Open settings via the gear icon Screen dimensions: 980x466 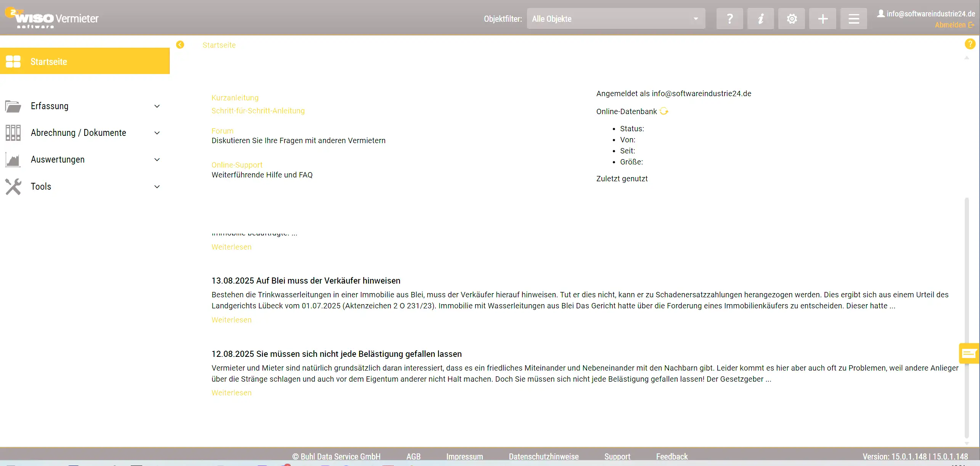click(x=792, y=19)
